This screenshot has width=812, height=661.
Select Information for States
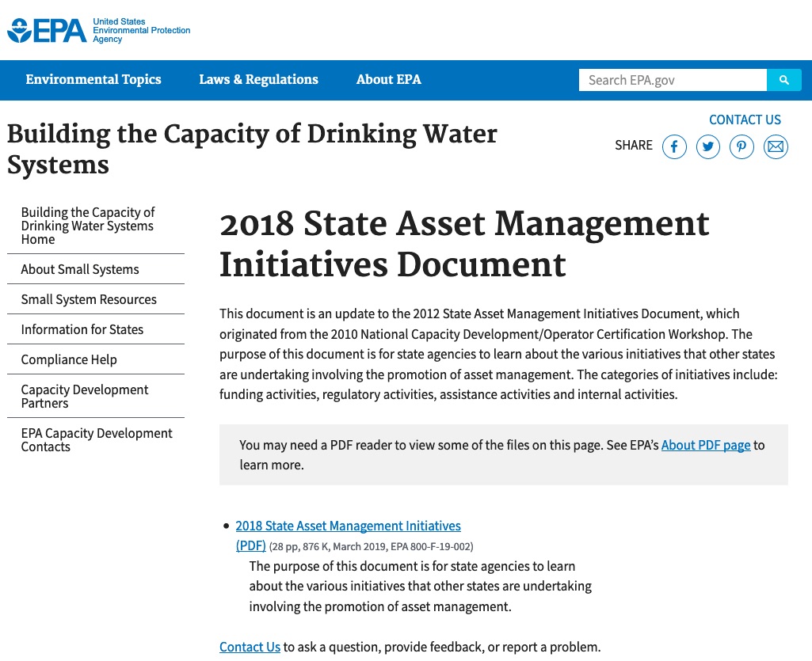point(82,329)
